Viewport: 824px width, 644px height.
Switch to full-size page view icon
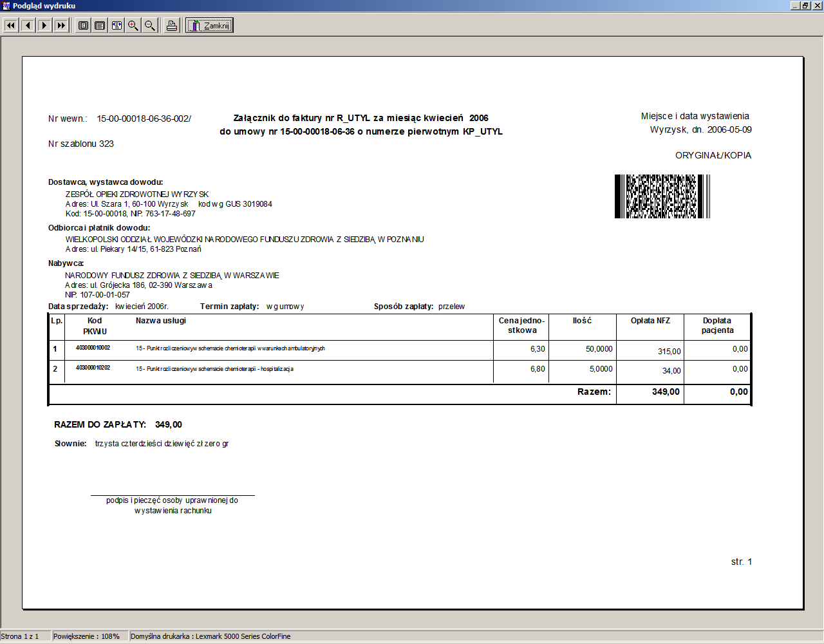100,26
